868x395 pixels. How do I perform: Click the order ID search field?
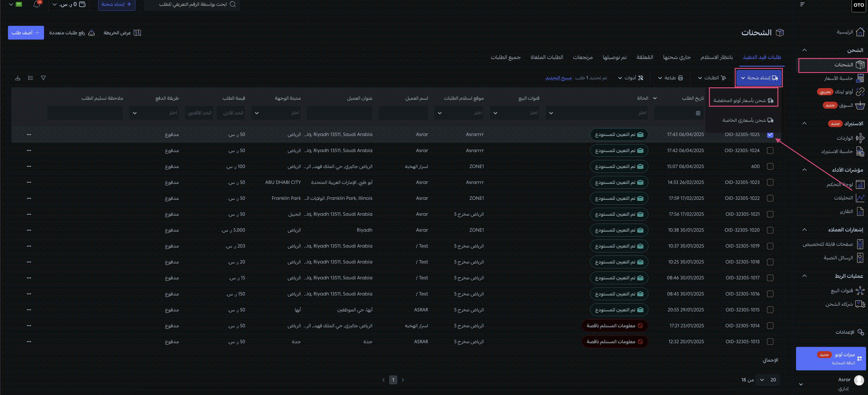tap(192, 4)
